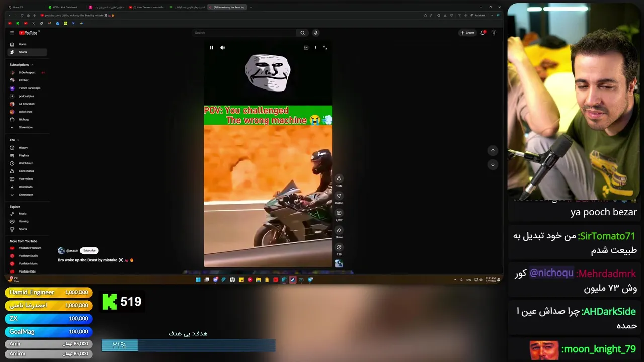Go to the previous Short arrow
644x362 pixels.
point(493,150)
